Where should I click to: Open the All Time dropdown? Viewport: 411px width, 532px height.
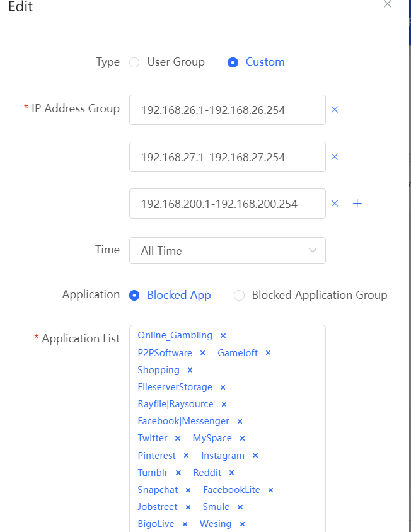[x=228, y=251]
